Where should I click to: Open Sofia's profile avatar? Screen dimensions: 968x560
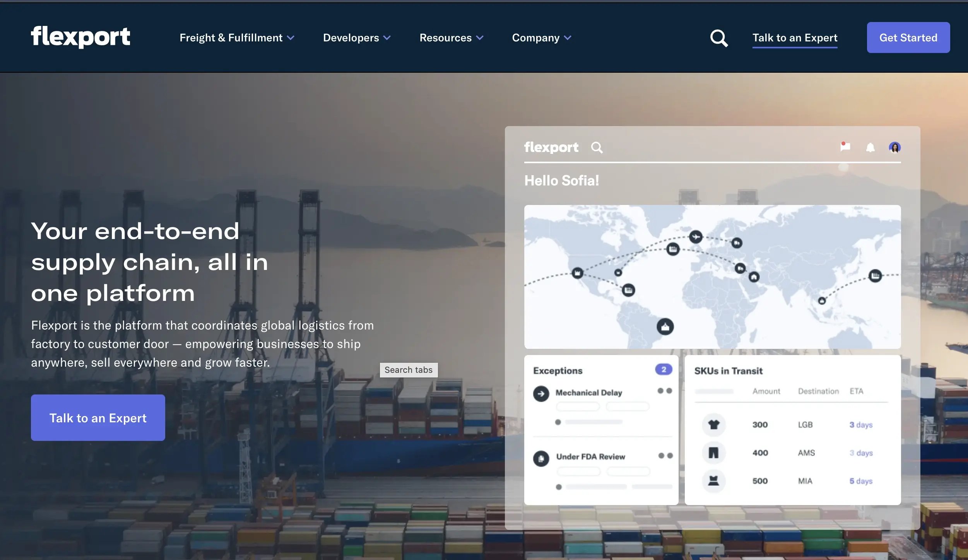tap(894, 147)
